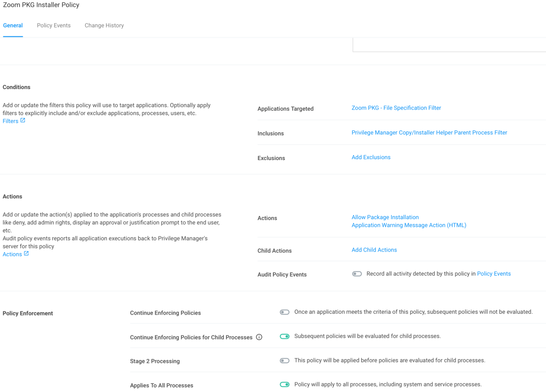Image resolution: width=546 pixels, height=392 pixels.
Task: Click the text box at the top right
Action: pos(449,45)
